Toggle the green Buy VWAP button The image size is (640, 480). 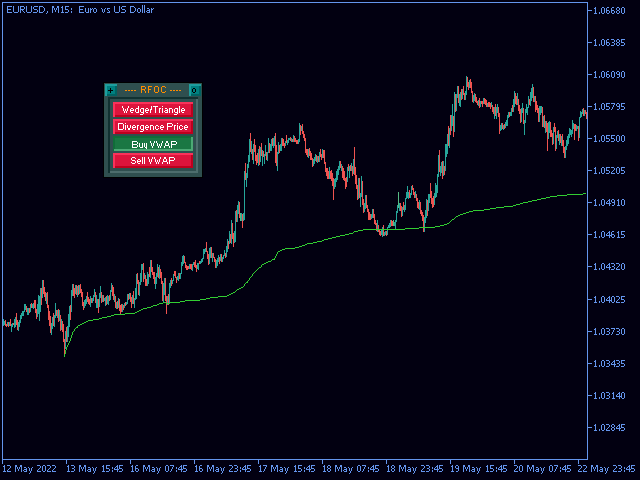point(153,144)
